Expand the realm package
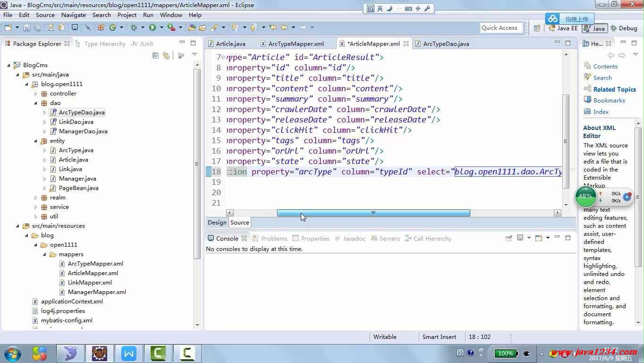The height and width of the screenshot is (363, 644). pos(35,198)
